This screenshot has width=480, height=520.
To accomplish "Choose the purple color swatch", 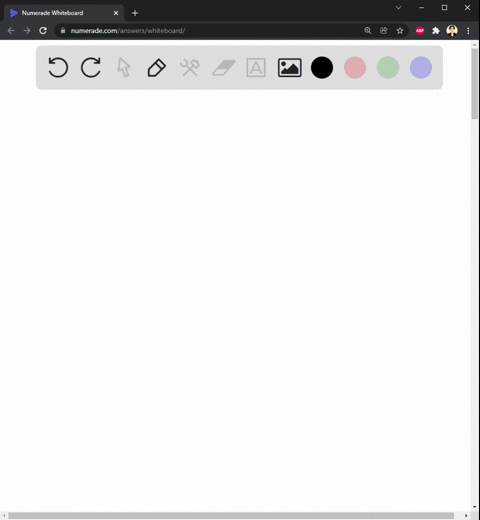I will point(421,68).
